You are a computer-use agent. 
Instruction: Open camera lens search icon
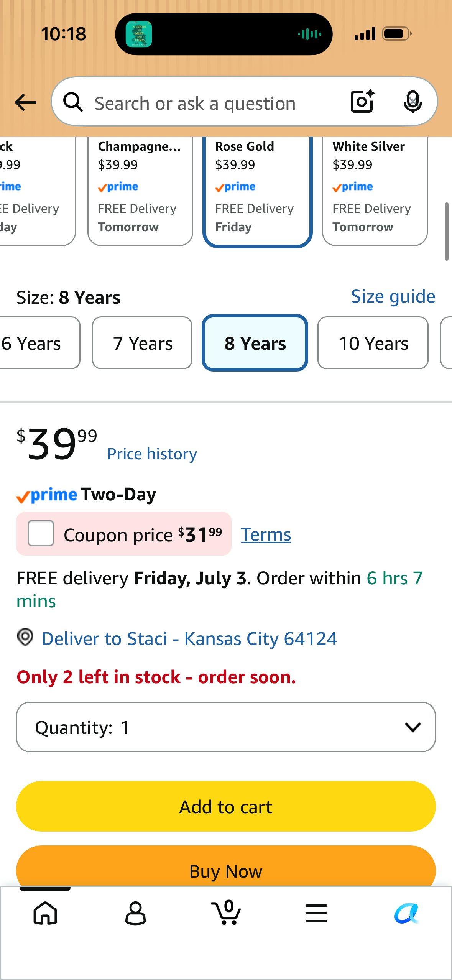coord(362,101)
